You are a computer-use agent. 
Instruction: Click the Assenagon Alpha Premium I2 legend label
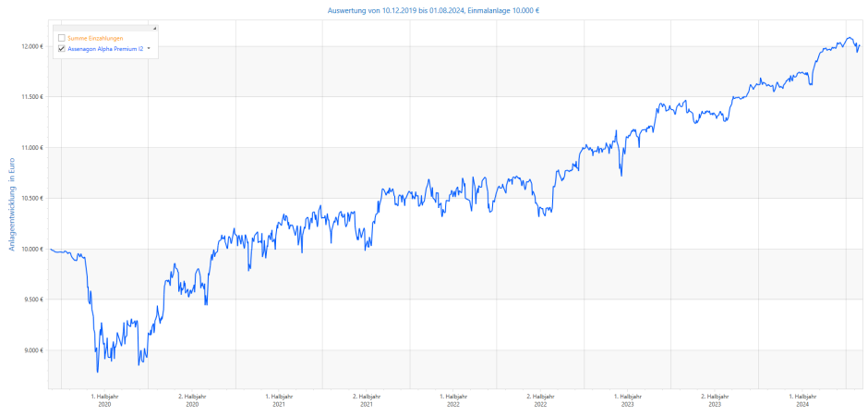point(105,48)
